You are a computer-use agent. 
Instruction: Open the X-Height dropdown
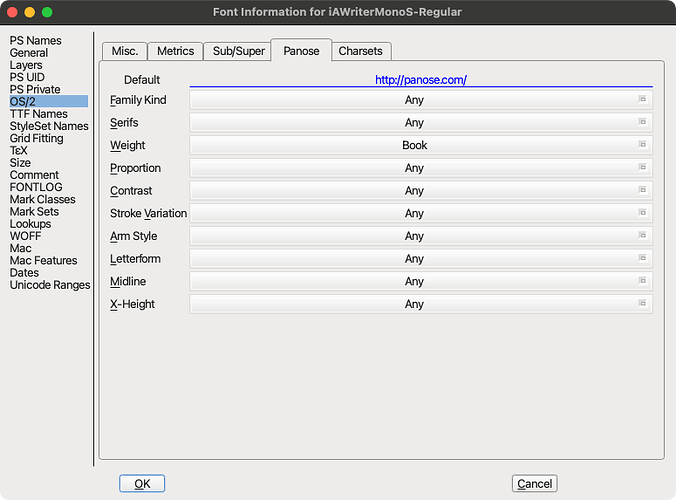[x=421, y=304]
